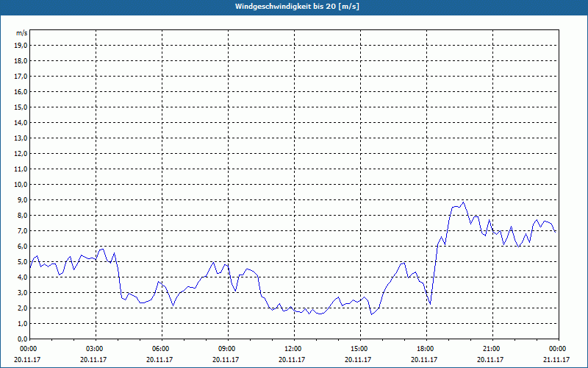The image size is (588, 368).
Task: Click the "0,0" y-axis origin label
Action: (22, 339)
